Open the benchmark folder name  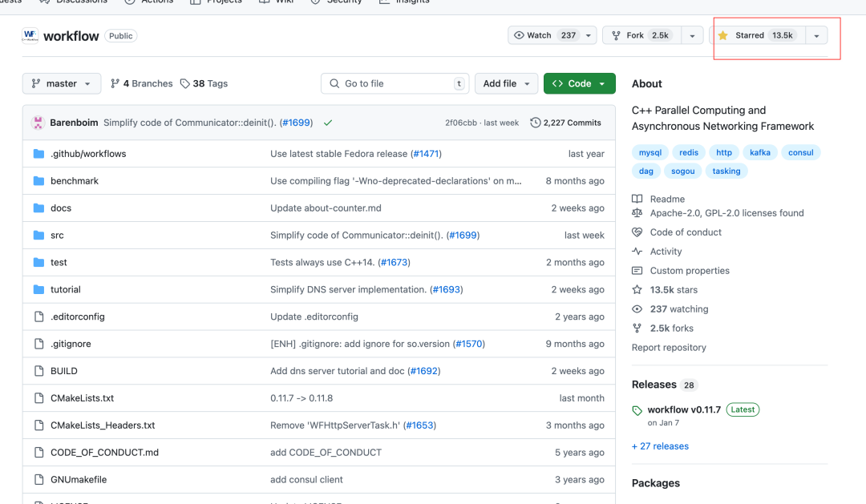75,180
